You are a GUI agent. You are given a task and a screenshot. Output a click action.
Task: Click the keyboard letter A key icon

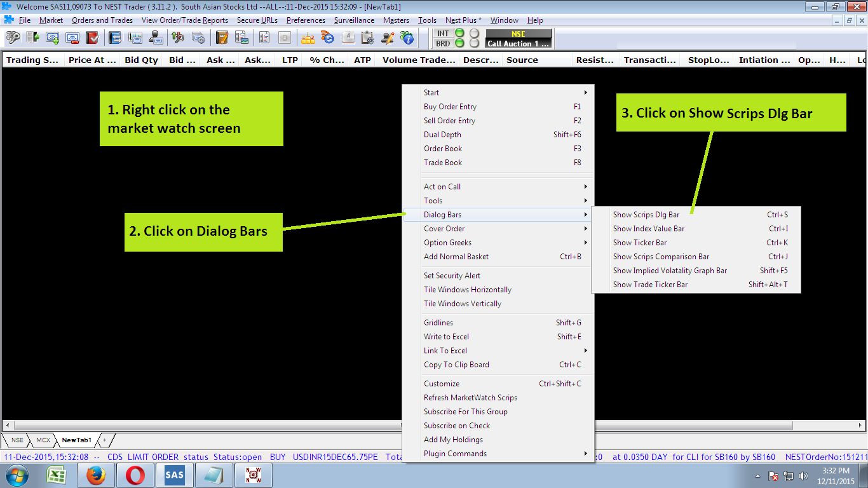point(348,38)
